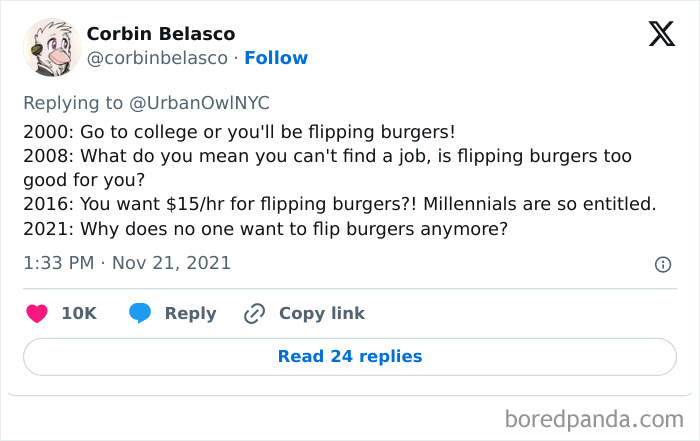
Task: Click the blue reply speech bubble icon
Action: click(x=140, y=313)
